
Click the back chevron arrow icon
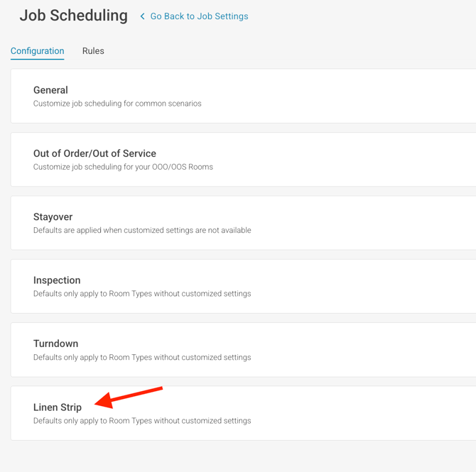click(142, 16)
